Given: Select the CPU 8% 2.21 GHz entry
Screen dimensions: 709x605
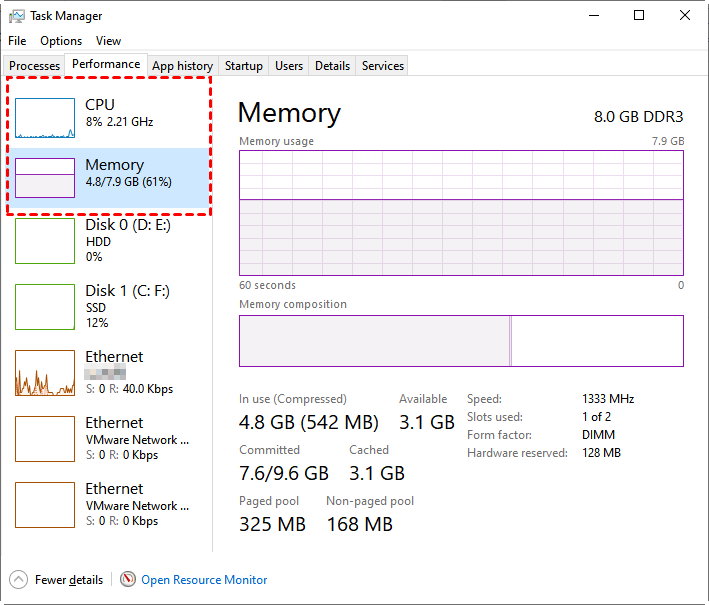Looking at the screenshot, I should pos(109,118).
